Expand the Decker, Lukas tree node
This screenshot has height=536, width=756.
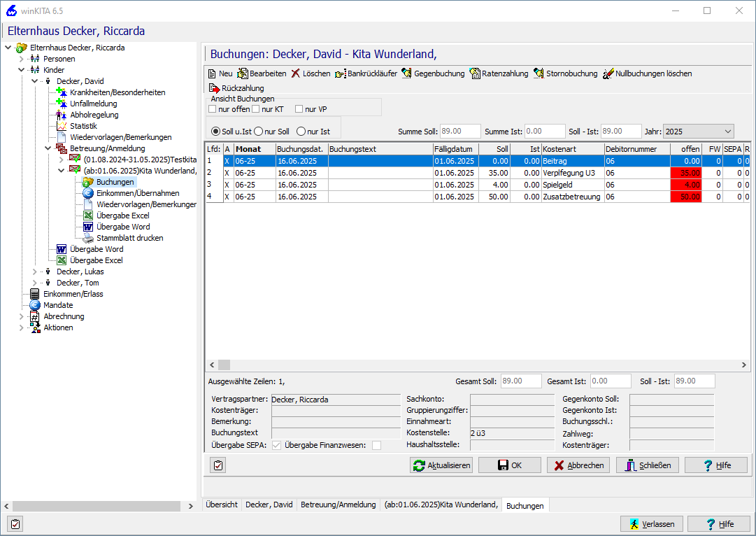click(x=35, y=271)
